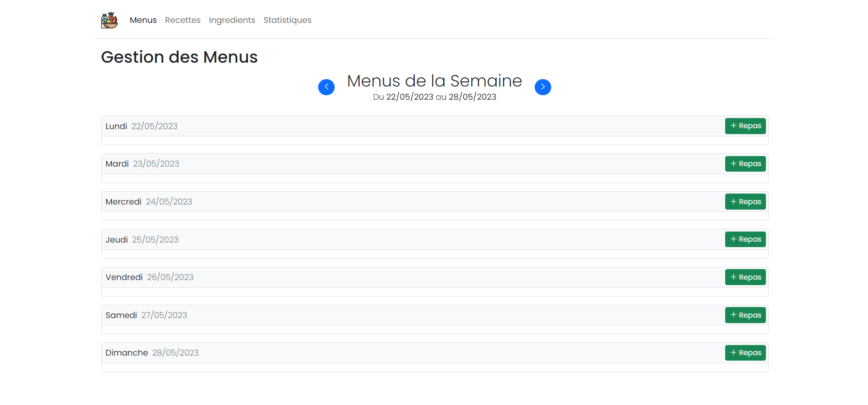The width and height of the screenshot is (868, 405).
Task: Add a meal to Lundi 22/05/2023
Action: (745, 126)
